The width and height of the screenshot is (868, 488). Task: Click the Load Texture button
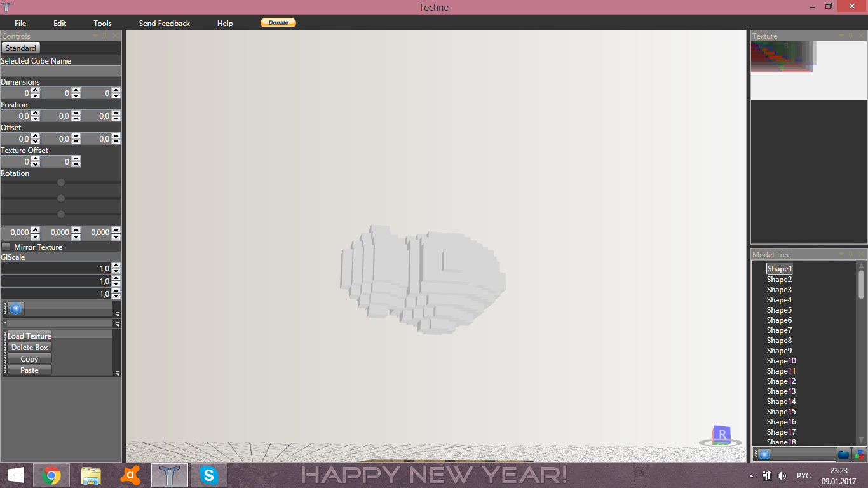point(29,335)
